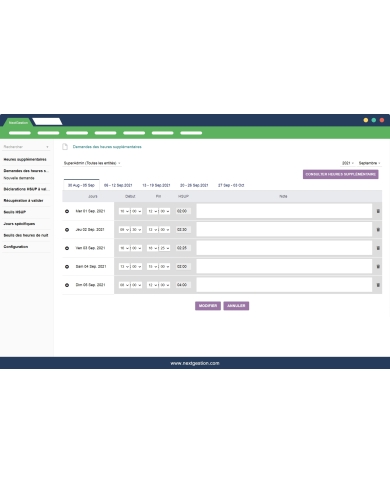The width and height of the screenshot is (390, 484).
Task: Delete the Jeu 02 Sep. row with trash icon
Action: 378,230
